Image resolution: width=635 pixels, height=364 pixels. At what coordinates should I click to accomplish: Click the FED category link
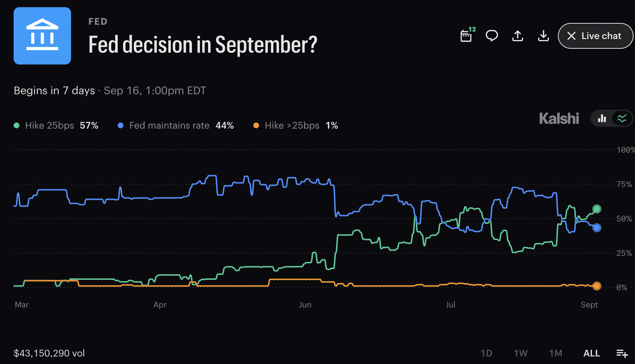[x=98, y=21]
